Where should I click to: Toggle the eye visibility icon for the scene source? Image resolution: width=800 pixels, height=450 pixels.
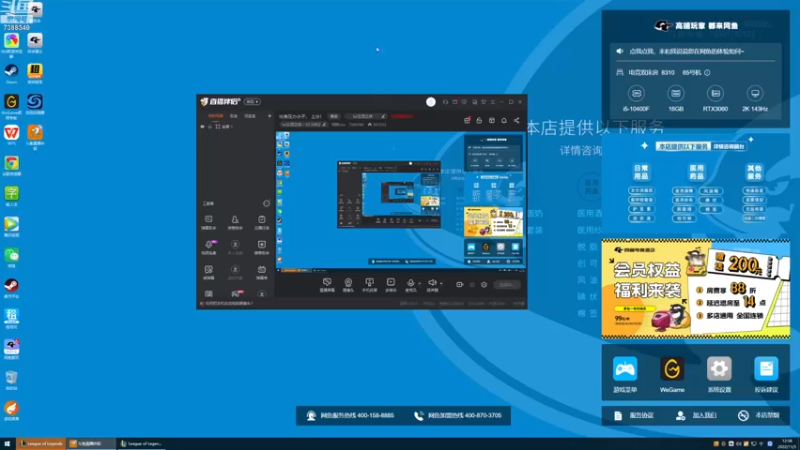tap(203, 127)
